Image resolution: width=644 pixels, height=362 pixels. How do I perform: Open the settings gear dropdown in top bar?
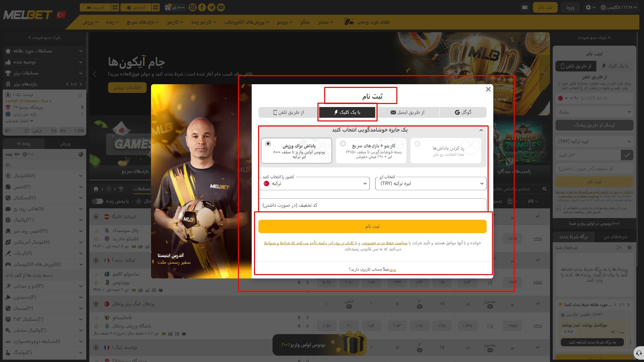click(590, 7)
